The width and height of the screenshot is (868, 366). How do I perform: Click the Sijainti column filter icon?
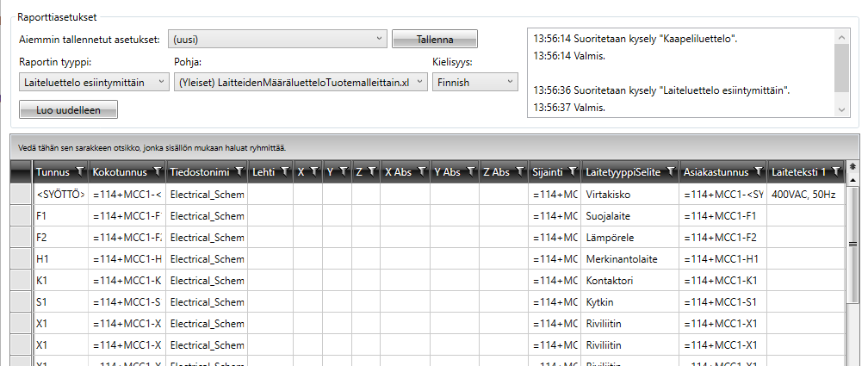point(571,171)
